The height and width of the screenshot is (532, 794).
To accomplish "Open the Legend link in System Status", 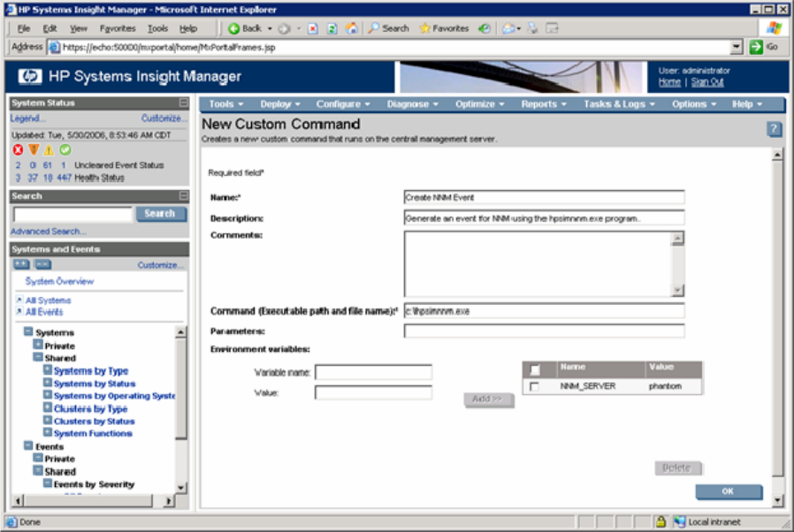I will tap(27, 118).
